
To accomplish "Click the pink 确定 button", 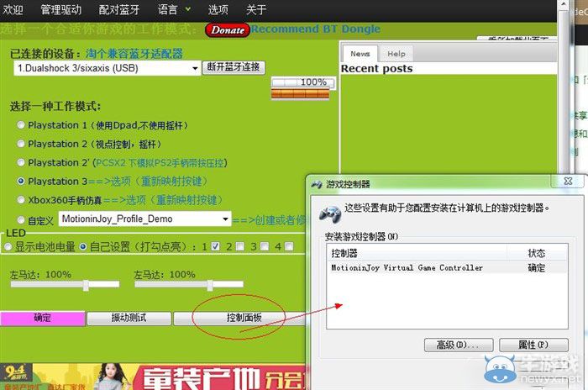I will (x=42, y=319).
